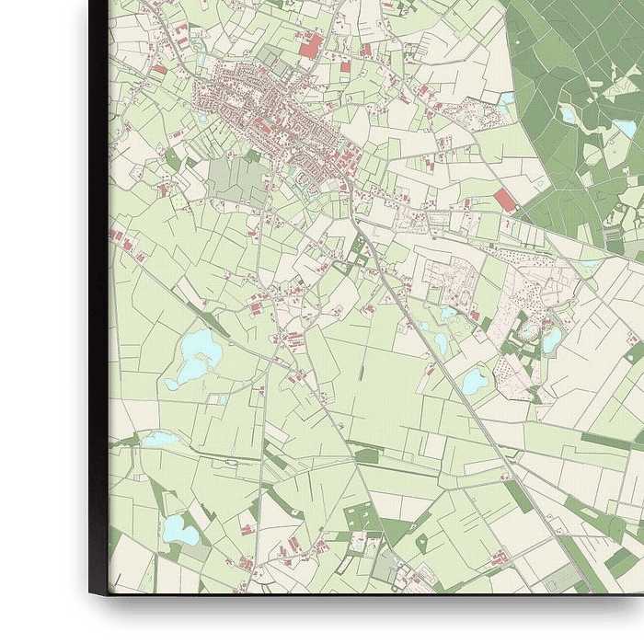Image resolution: width=644 pixels, height=644 pixels.
Task: Click the round blue pond beside the diagonal road
Action: point(476,379)
